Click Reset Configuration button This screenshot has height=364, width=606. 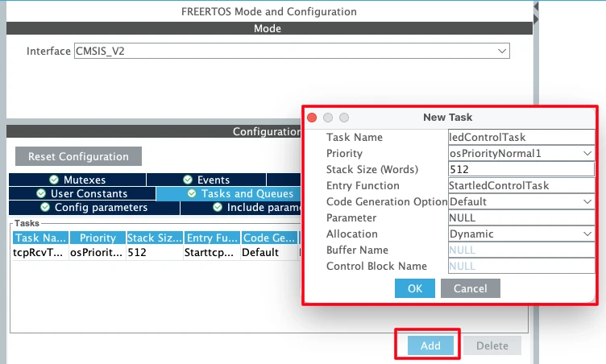78,156
